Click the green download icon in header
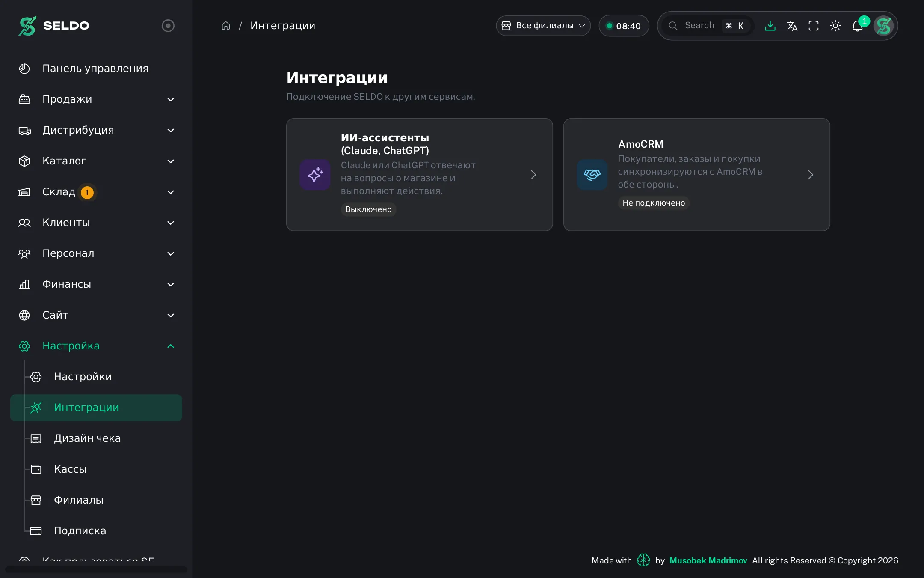The image size is (924, 578). pos(770,26)
